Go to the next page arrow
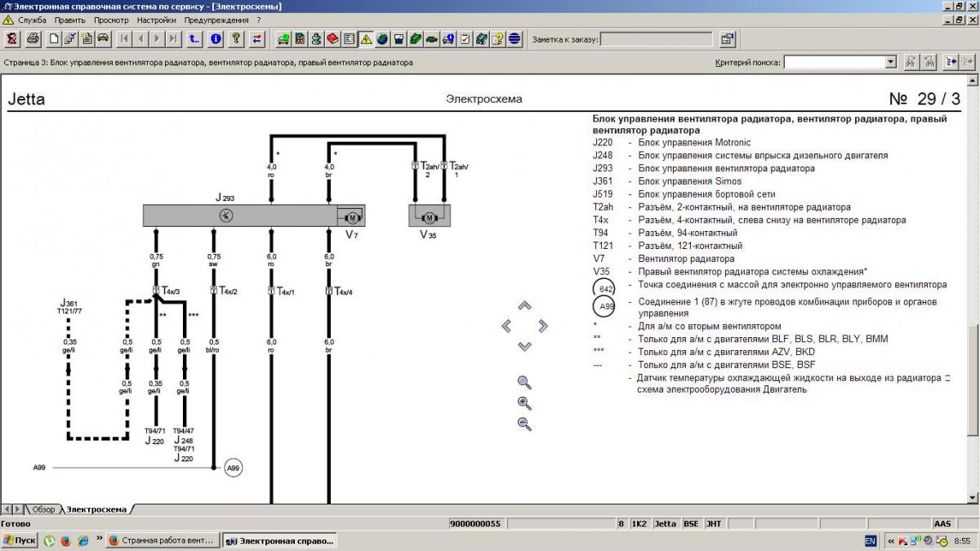This screenshot has width=980, height=551. pyautogui.click(x=158, y=38)
